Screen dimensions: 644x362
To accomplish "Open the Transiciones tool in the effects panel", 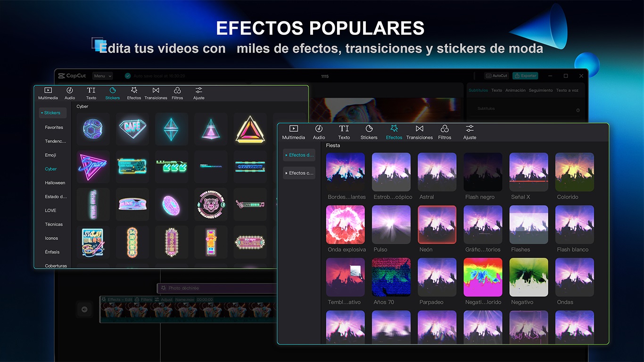I will pos(419,132).
